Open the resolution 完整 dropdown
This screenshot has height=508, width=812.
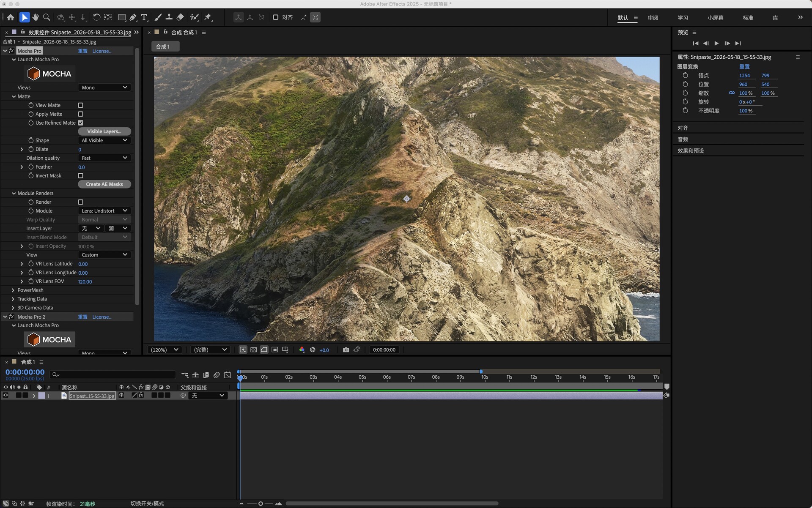click(210, 350)
